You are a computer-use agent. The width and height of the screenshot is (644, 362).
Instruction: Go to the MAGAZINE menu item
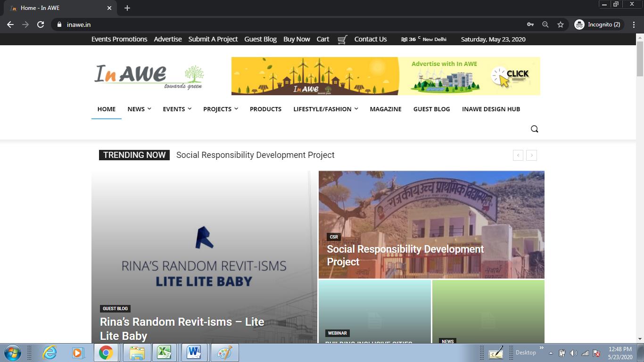click(x=385, y=109)
